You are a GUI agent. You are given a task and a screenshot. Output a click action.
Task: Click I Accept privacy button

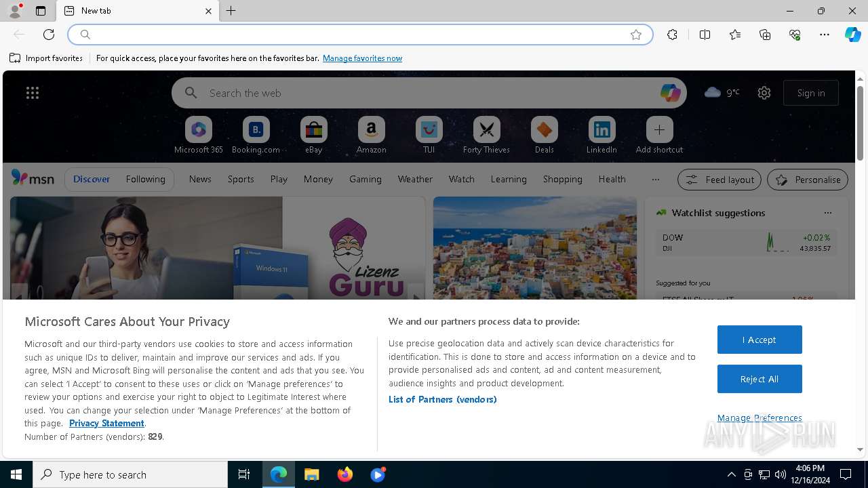point(759,340)
